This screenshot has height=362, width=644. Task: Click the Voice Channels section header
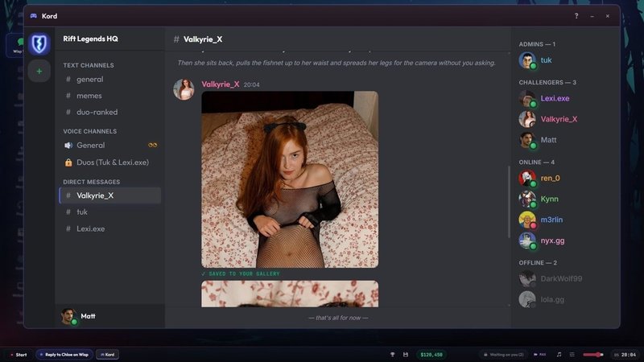90,131
